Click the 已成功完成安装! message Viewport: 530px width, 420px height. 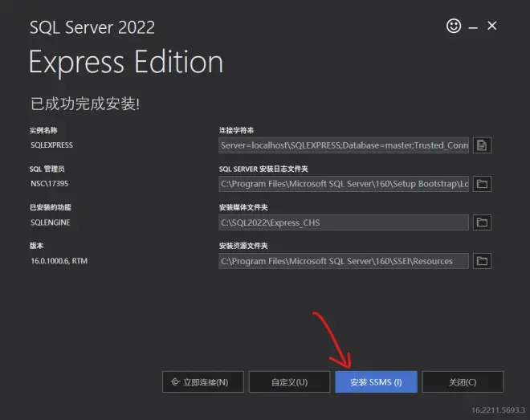coord(85,104)
